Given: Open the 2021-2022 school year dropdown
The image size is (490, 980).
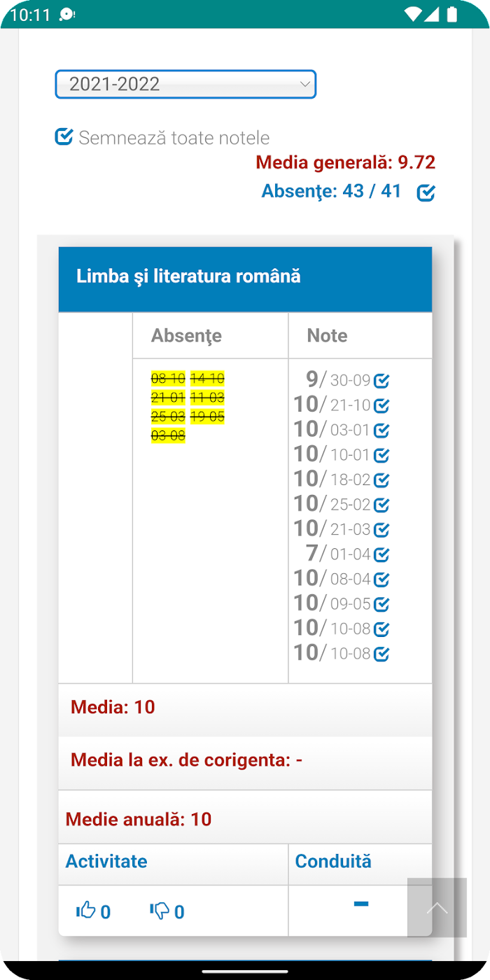Looking at the screenshot, I should click(185, 84).
